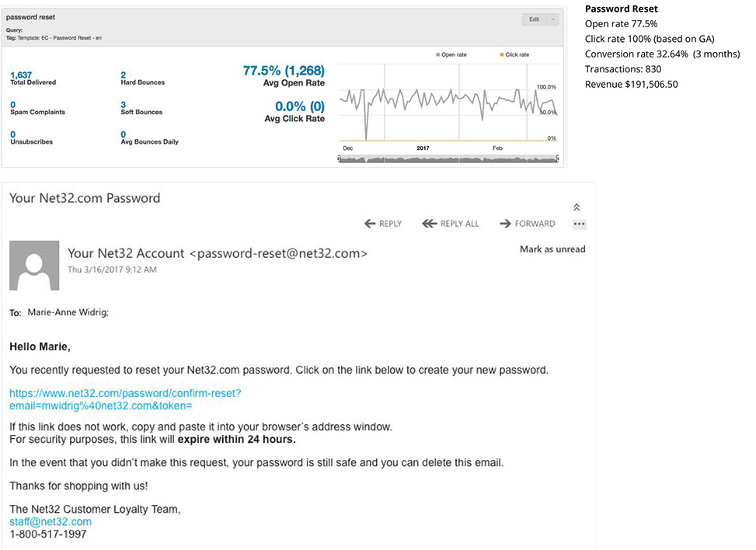Toggle the Open rate legend entry
The height and width of the screenshot is (550, 756).
click(x=451, y=54)
